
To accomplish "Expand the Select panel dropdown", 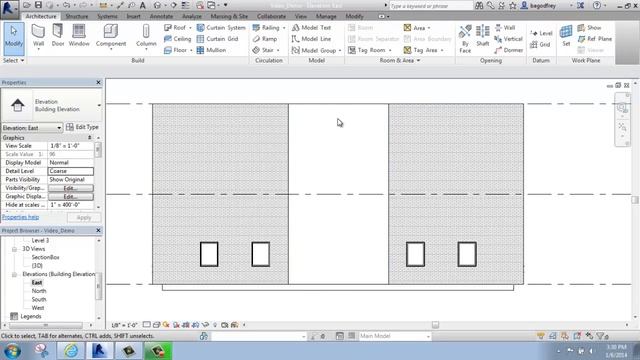I will point(13,60).
